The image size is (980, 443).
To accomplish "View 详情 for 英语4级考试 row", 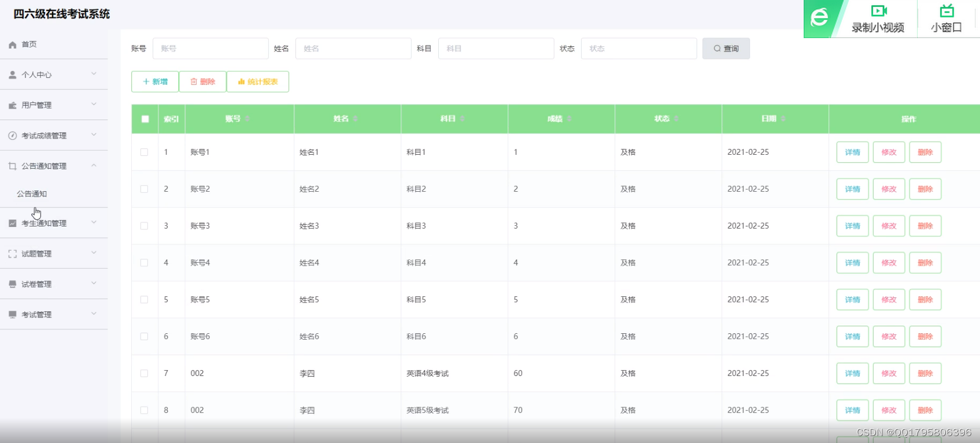I will pos(852,374).
